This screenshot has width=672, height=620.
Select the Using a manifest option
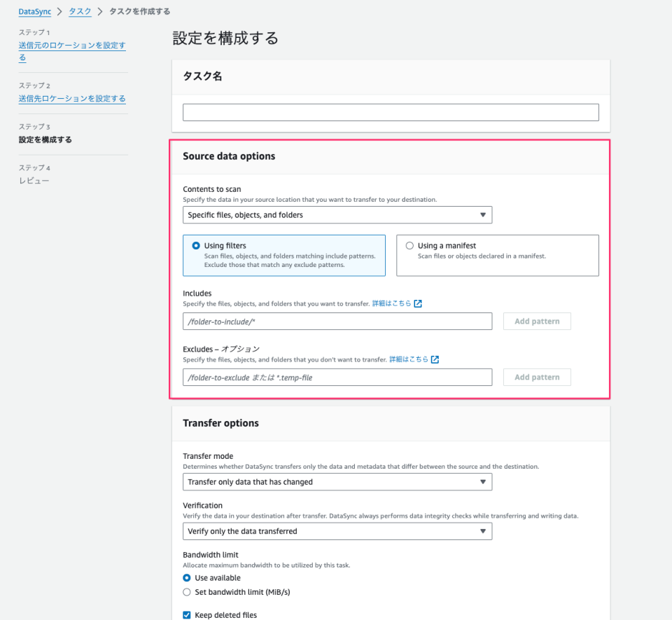click(x=498, y=255)
